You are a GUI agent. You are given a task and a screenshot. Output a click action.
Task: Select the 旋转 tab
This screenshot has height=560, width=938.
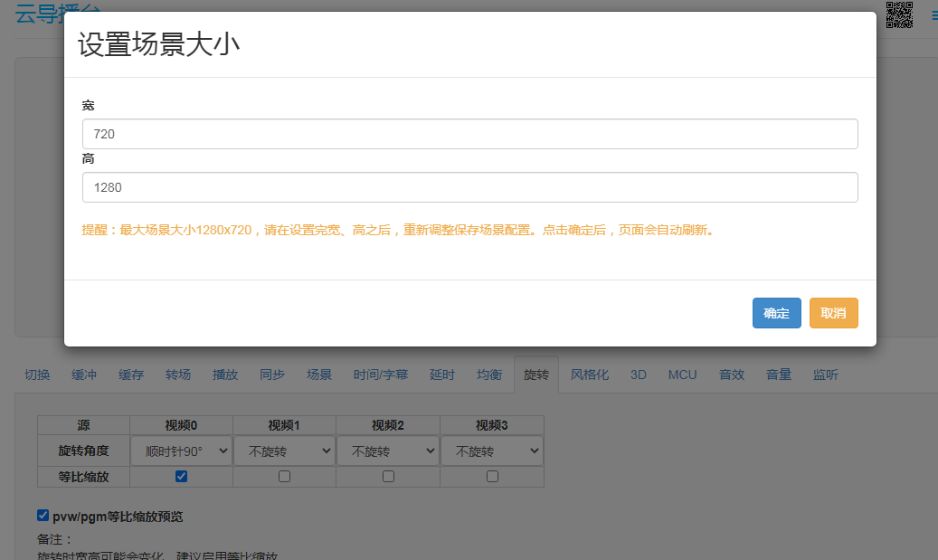[536, 375]
